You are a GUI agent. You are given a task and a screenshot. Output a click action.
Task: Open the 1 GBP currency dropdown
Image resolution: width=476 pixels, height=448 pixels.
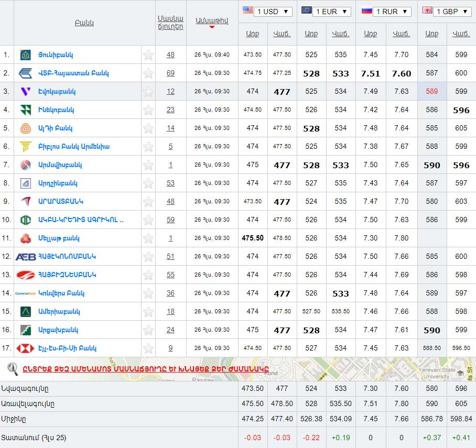(446, 12)
